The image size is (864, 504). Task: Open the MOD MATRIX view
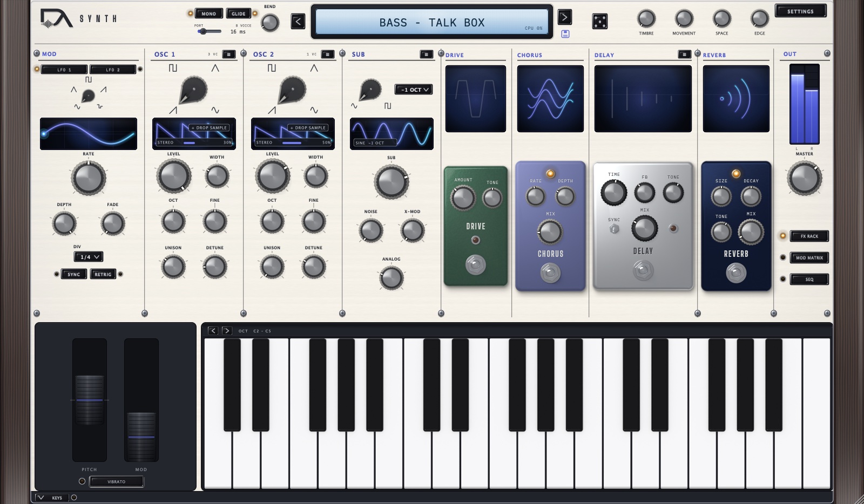(x=809, y=258)
